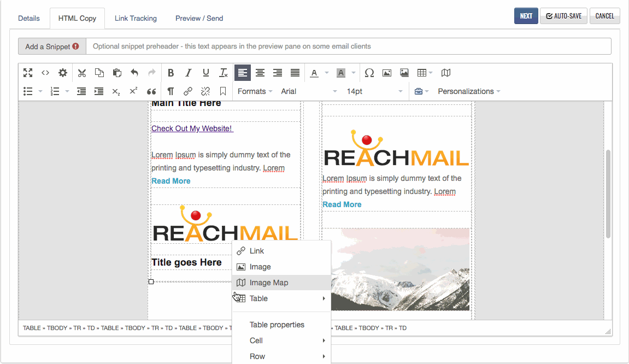Click the scissors cut icon
The image size is (629, 364).
click(x=82, y=73)
